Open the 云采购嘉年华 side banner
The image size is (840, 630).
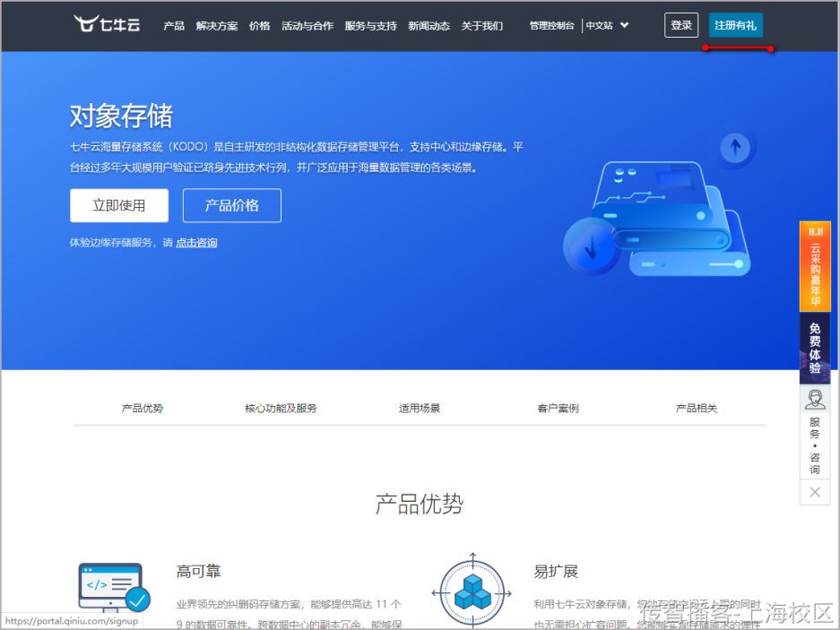(815, 267)
